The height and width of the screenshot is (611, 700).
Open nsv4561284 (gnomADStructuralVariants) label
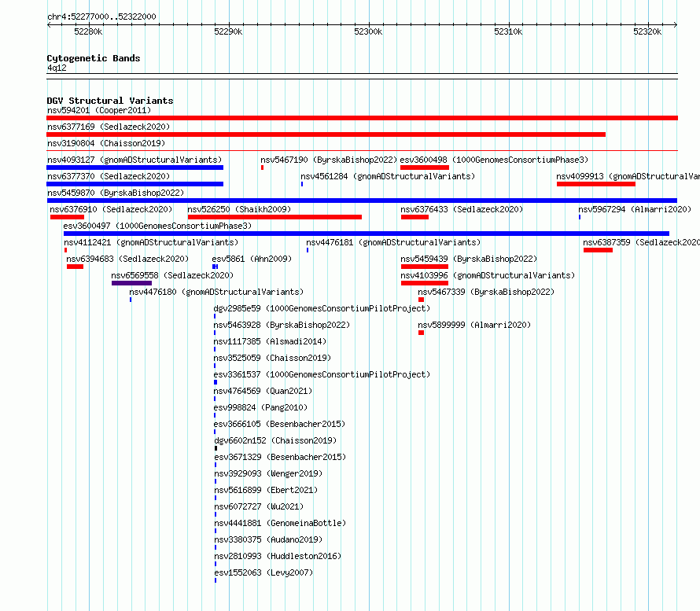[388, 176]
